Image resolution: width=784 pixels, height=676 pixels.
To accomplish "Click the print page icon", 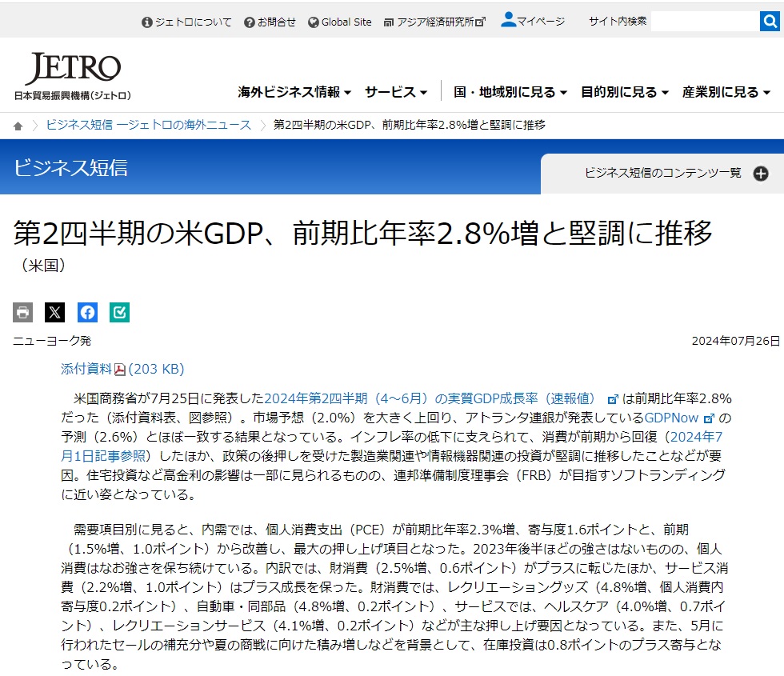I will coord(22,313).
